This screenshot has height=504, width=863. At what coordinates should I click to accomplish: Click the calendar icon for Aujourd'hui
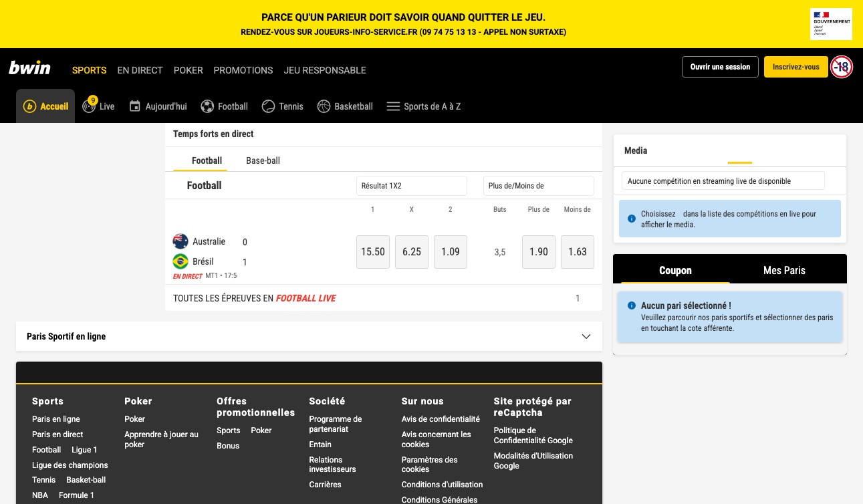(x=135, y=106)
